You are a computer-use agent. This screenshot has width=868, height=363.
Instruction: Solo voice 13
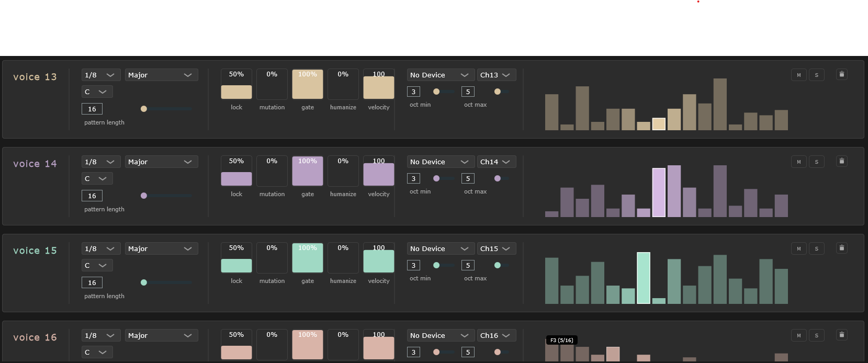pyautogui.click(x=816, y=75)
